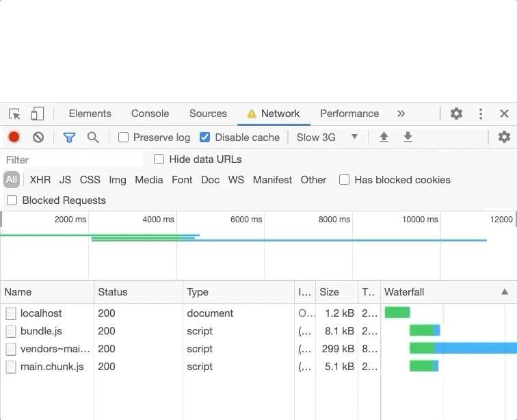This screenshot has width=517, height=420.
Task: Enable the Preserve log checkbox
Action: (124, 137)
